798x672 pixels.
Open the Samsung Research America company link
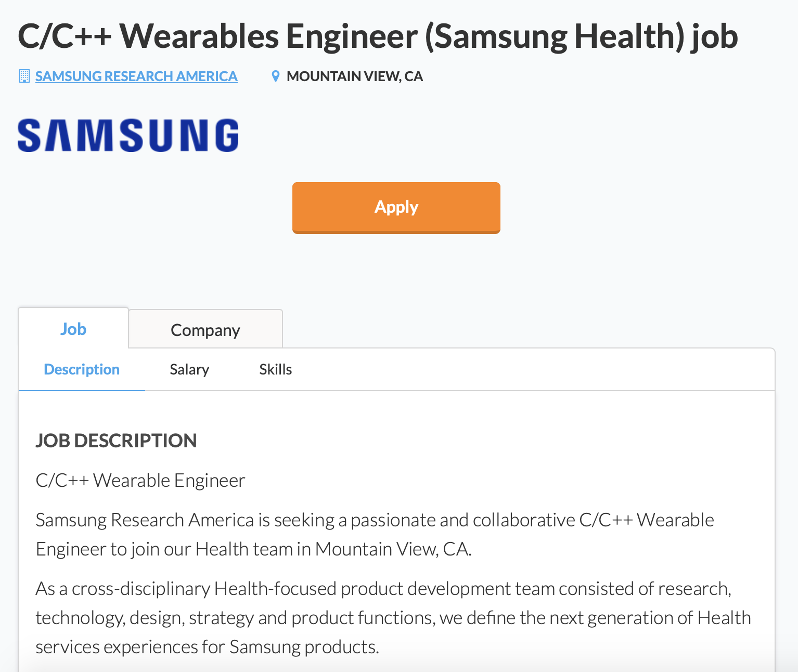click(x=136, y=76)
